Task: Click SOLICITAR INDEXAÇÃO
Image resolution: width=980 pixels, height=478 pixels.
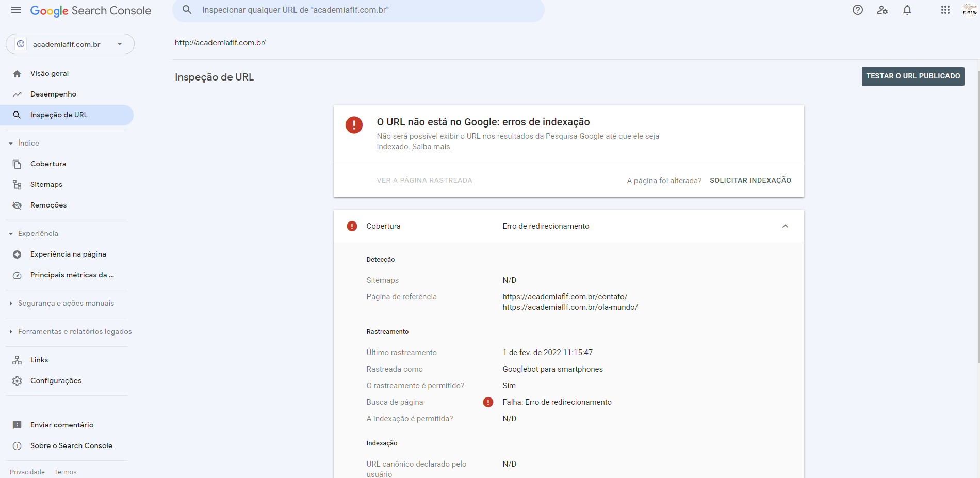Action: click(750, 181)
